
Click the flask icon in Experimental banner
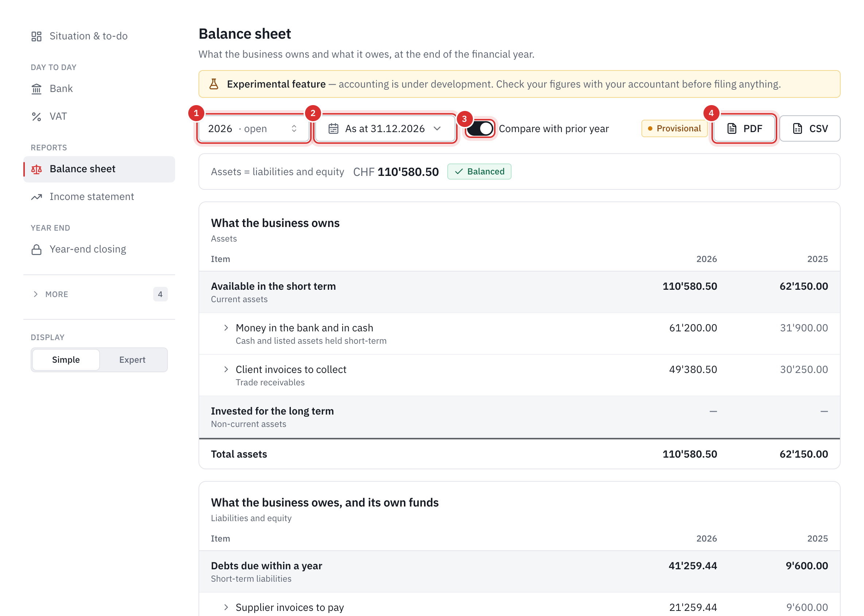click(x=214, y=84)
